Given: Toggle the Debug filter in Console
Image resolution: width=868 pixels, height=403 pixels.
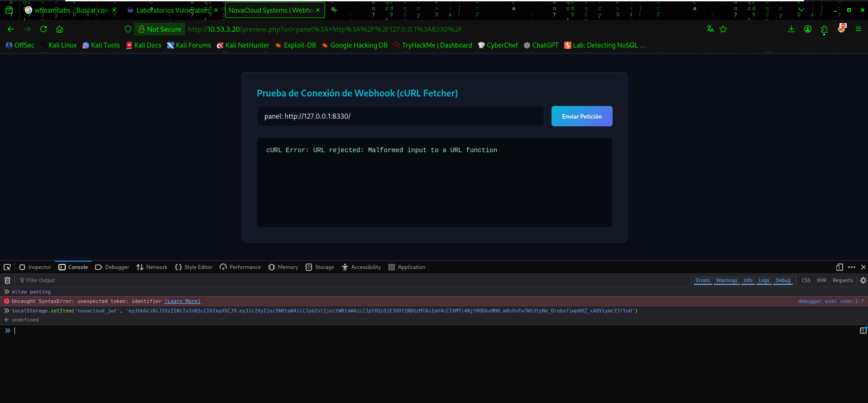Looking at the screenshot, I should (x=783, y=280).
